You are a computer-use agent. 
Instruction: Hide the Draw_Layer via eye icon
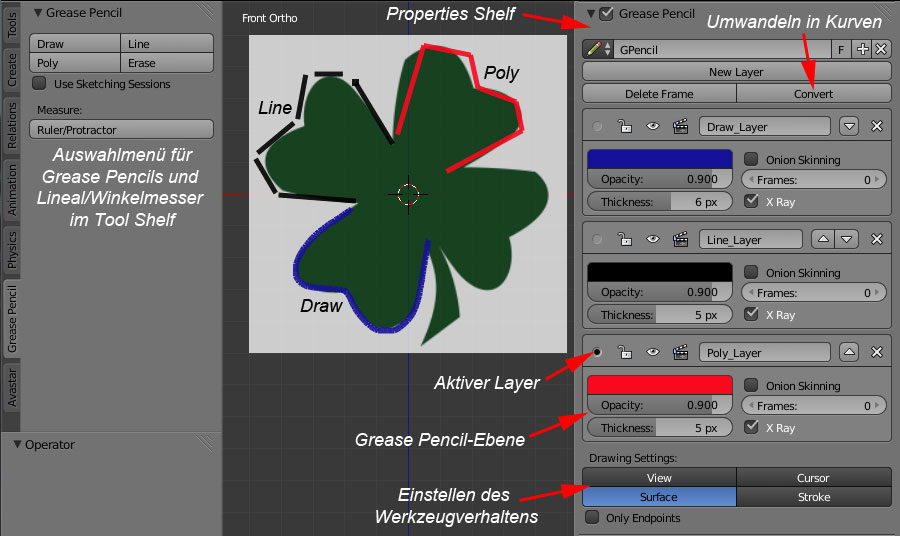click(652, 127)
